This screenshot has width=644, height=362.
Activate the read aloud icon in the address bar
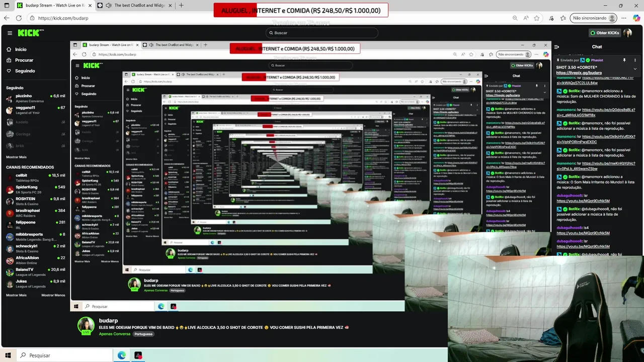click(526, 18)
